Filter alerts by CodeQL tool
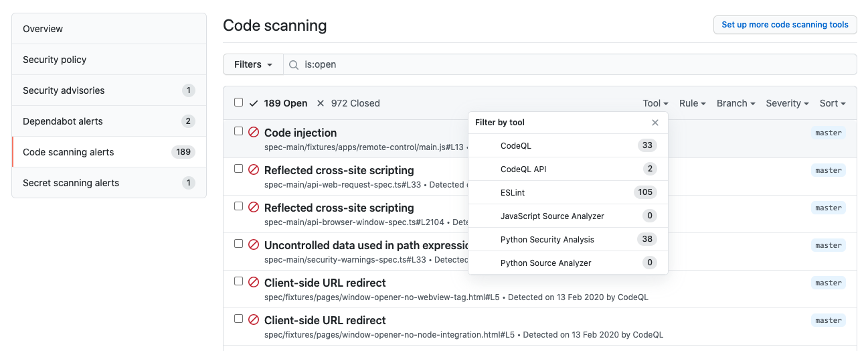Viewport: 868px width, 351px height. (x=568, y=145)
